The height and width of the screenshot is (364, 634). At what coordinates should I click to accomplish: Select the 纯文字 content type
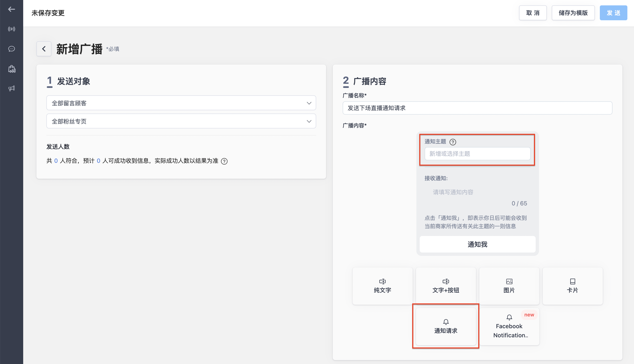pos(382,286)
